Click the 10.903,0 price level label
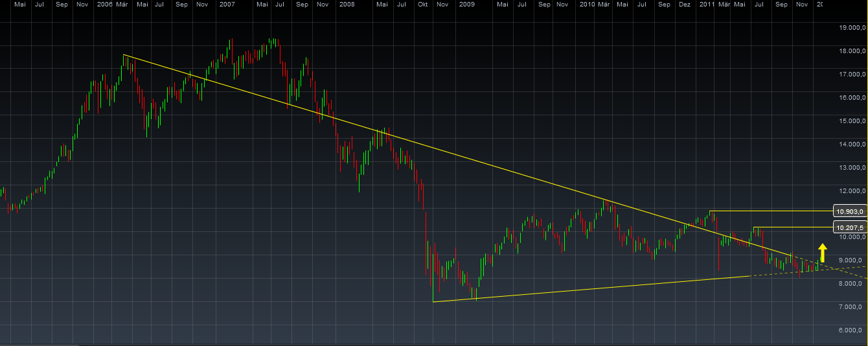The width and height of the screenshot is (868, 346). pyautogui.click(x=850, y=211)
